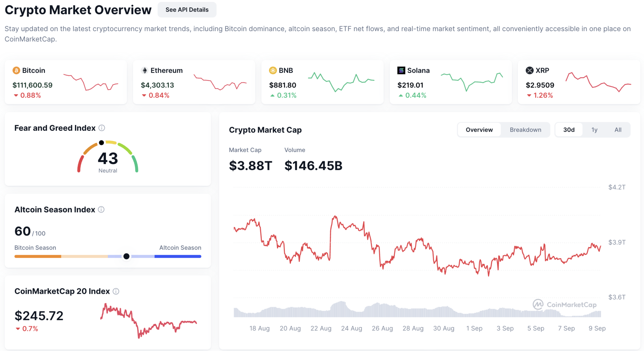This screenshot has width=644, height=351.
Task: Click the Solana logo icon
Action: (401, 70)
